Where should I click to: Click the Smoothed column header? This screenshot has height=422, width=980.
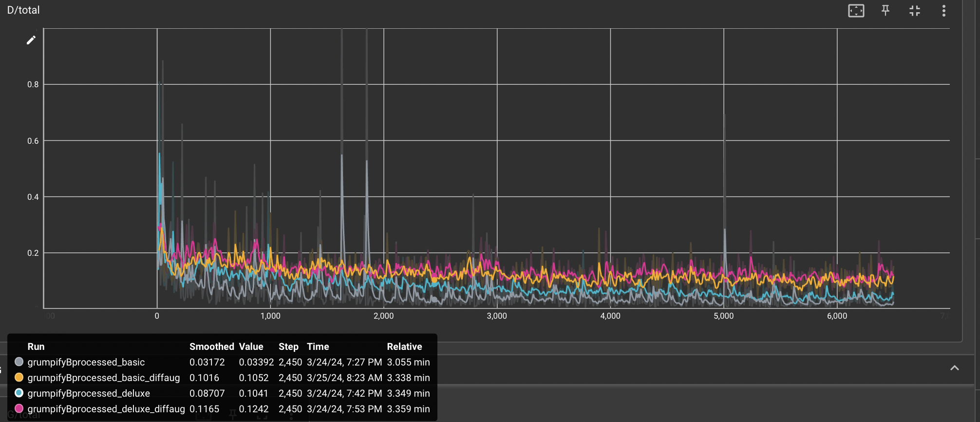212,346
